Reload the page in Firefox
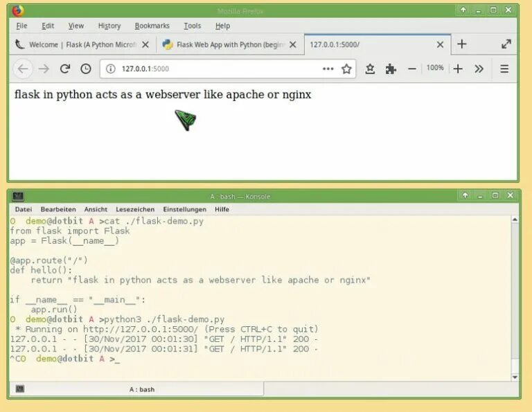Viewport: 532px width, 412px height. click(65, 69)
